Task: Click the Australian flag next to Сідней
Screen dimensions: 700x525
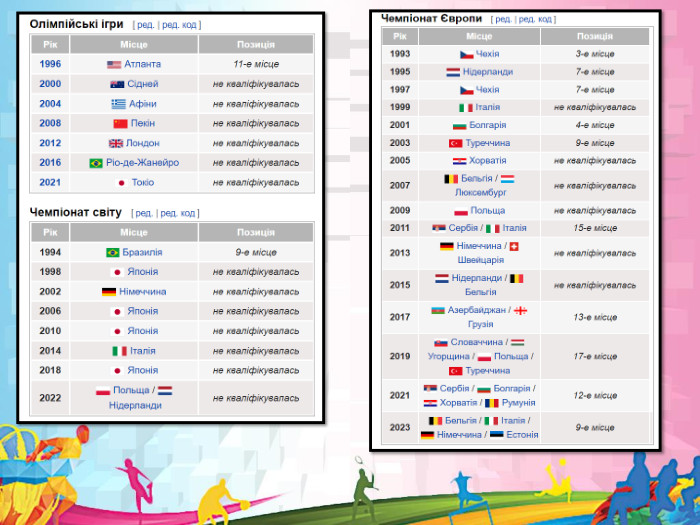Action: click(117, 84)
